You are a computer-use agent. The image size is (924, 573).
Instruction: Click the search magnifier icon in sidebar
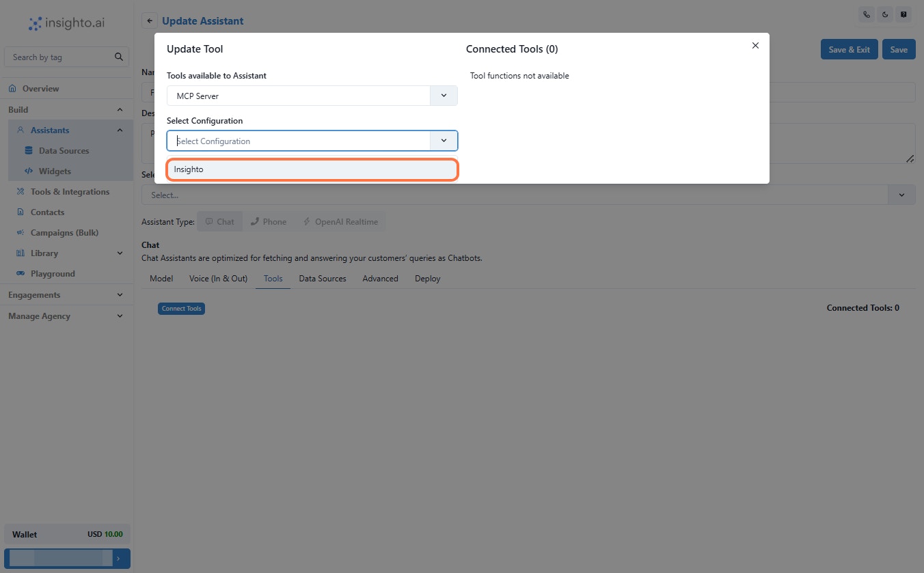coord(119,57)
